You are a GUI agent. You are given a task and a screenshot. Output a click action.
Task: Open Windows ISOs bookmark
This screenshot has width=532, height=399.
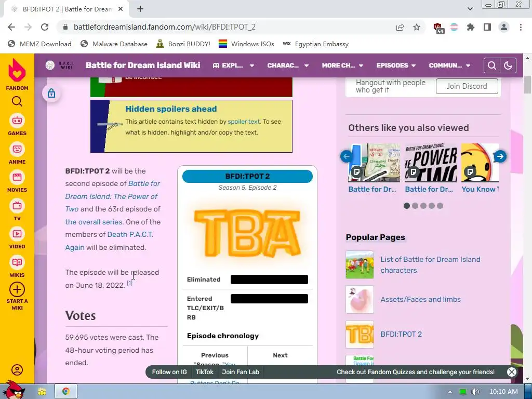246,44
